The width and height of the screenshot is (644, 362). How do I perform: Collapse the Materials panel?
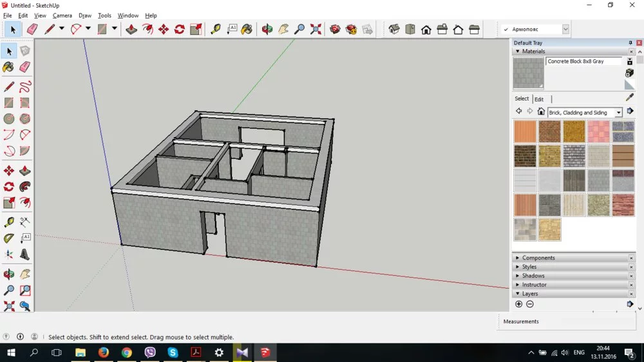point(518,52)
